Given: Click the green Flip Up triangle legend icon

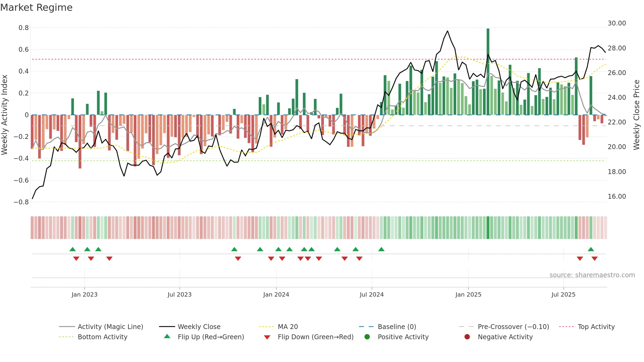Looking at the screenshot, I should pos(167,336).
